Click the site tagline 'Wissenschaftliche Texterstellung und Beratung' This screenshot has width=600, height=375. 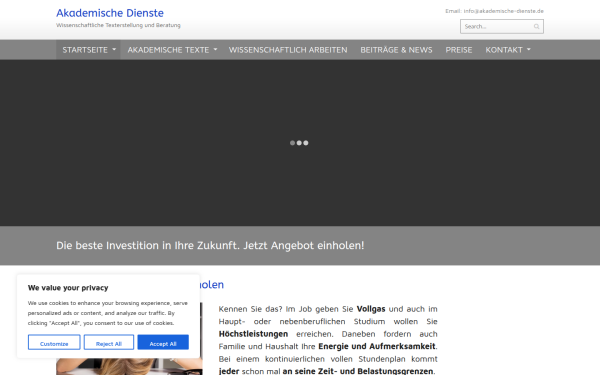click(118, 25)
